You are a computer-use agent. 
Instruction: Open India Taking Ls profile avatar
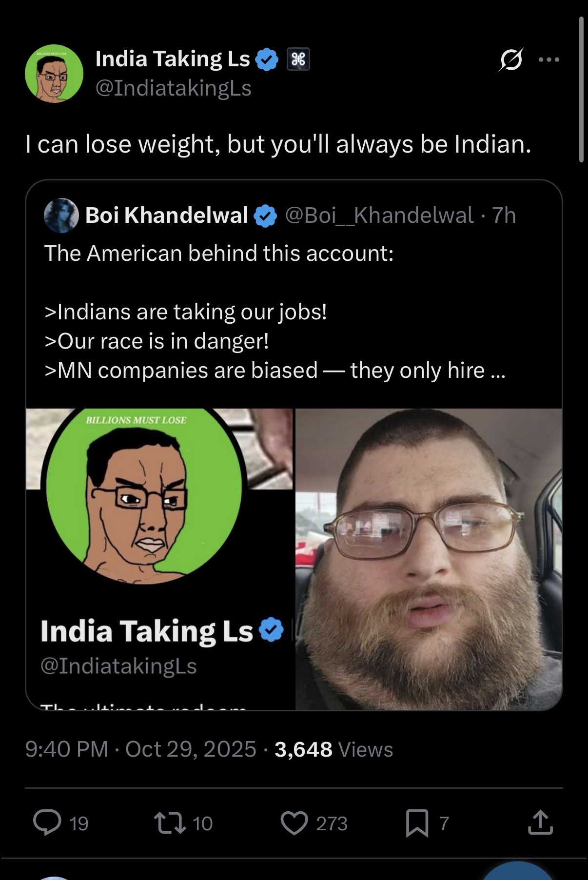54,74
